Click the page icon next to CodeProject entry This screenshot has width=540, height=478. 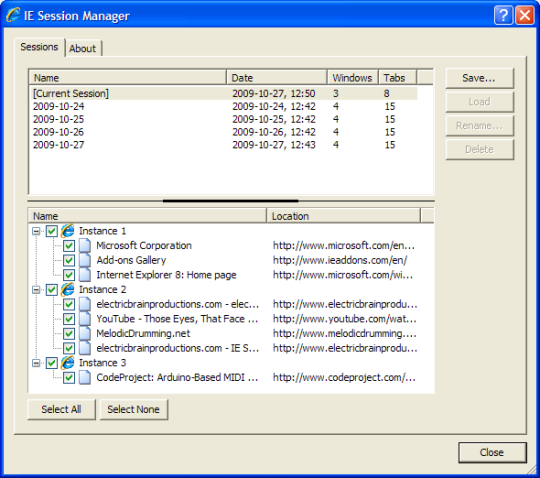(85, 377)
